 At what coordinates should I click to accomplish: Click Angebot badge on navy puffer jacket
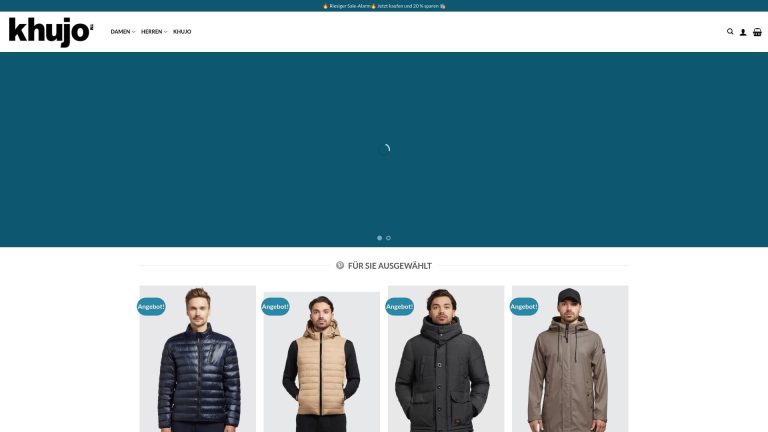(151, 307)
